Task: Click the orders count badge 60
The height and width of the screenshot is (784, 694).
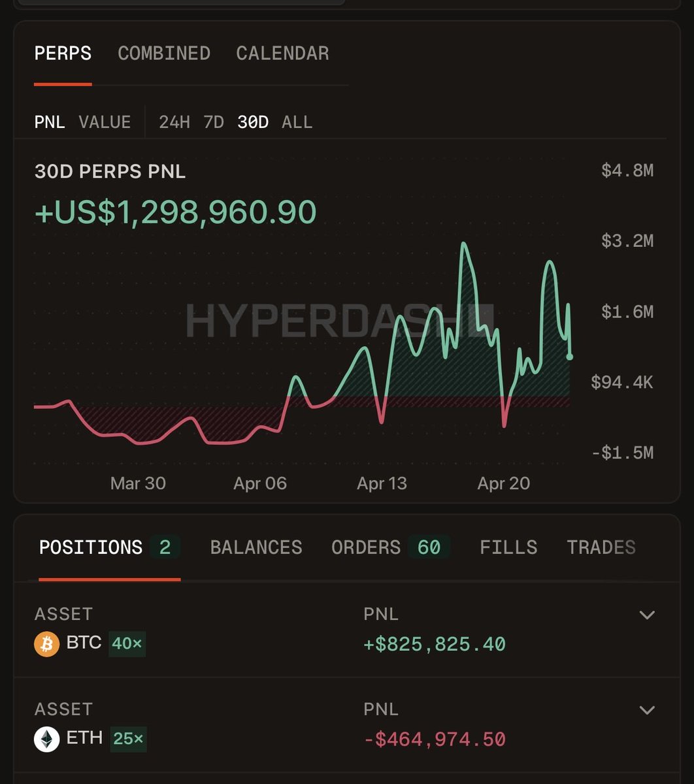Action: (x=429, y=547)
